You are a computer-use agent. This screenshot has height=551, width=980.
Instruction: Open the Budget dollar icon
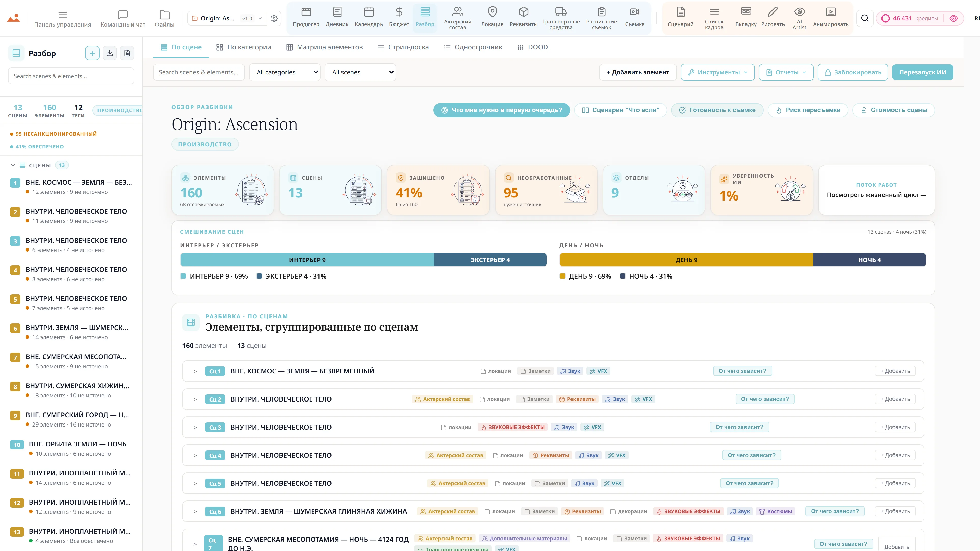(x=399, y=12)
